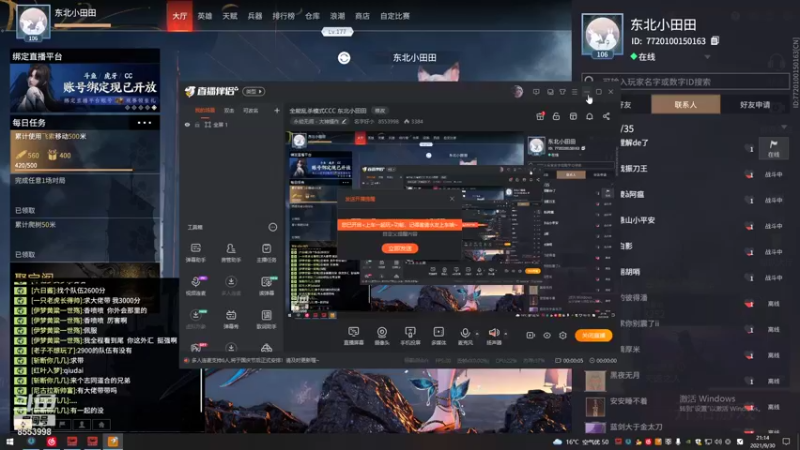Screen dimensions: 800x450
Task: Click the 立即发送 button in popup
Action: click(400, 248)
